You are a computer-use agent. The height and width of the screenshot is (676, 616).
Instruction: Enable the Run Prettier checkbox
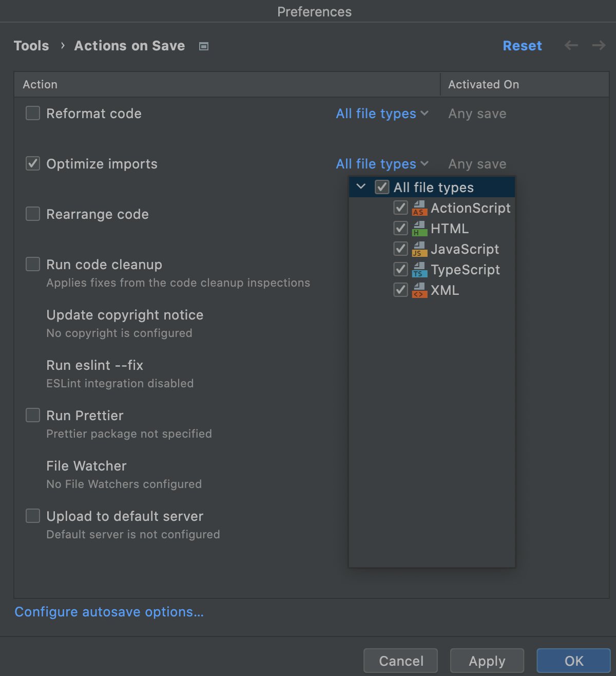[x=32, y=415]
